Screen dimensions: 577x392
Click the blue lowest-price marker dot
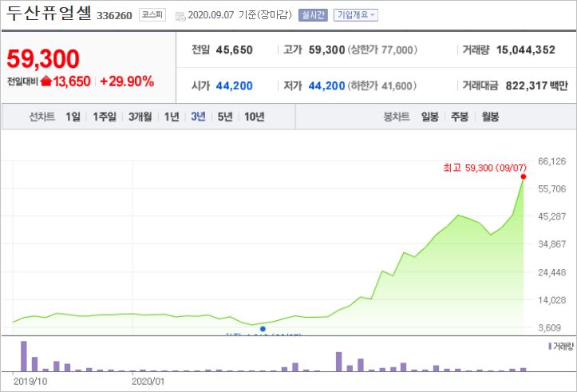[263, 329]
